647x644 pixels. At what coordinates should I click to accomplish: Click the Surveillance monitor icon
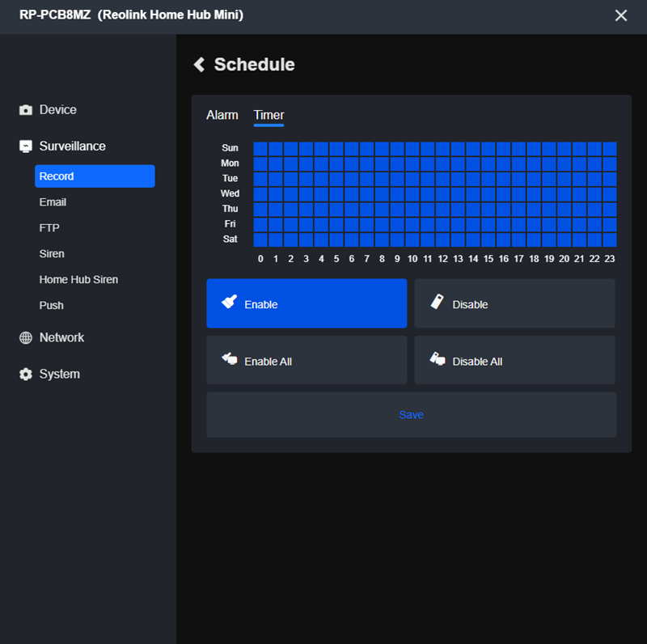click(26, 146)
